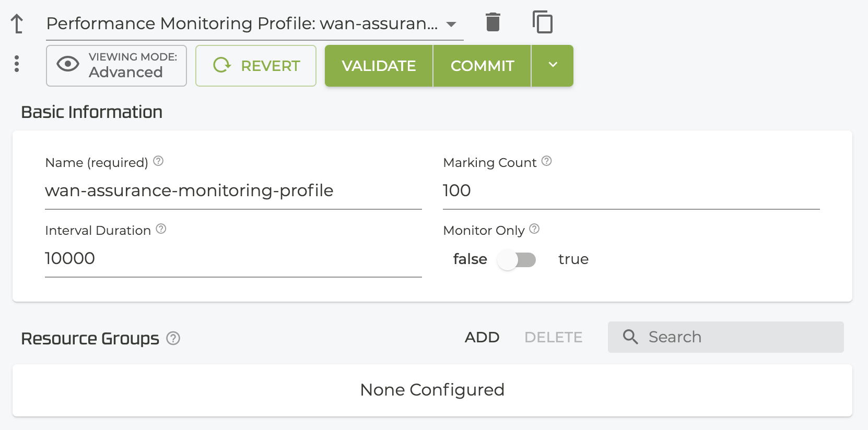Delete the profile with the trash icon
Viewport: 868px width, 430px height.
[x=492, y=22]
